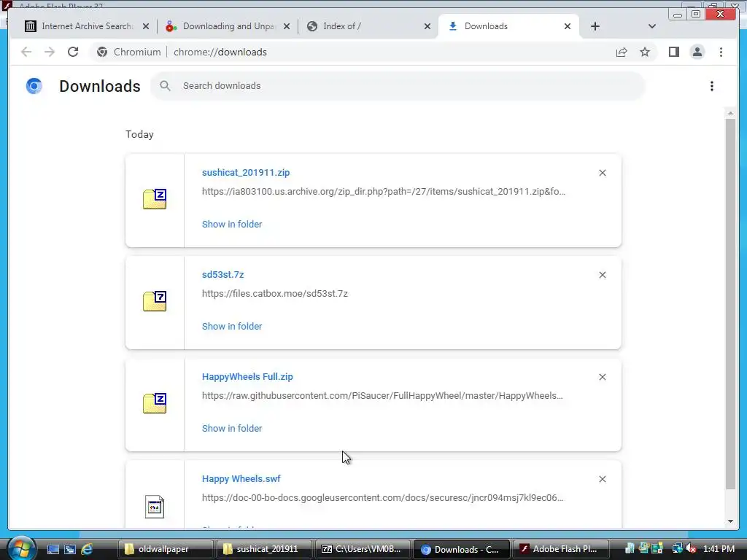Open the Chromium three-dot browser menu
The height and width of the screenshot is (560, 747).
click(721, 52)
